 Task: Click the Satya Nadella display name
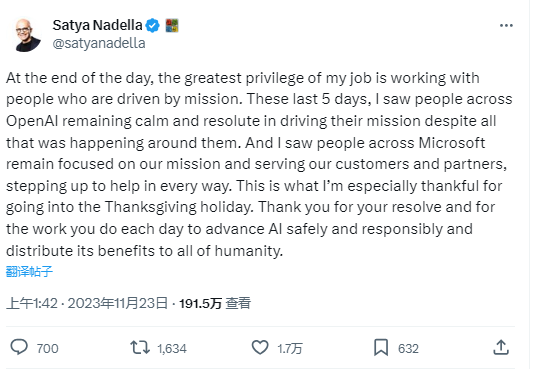click(x=97, y=25)
